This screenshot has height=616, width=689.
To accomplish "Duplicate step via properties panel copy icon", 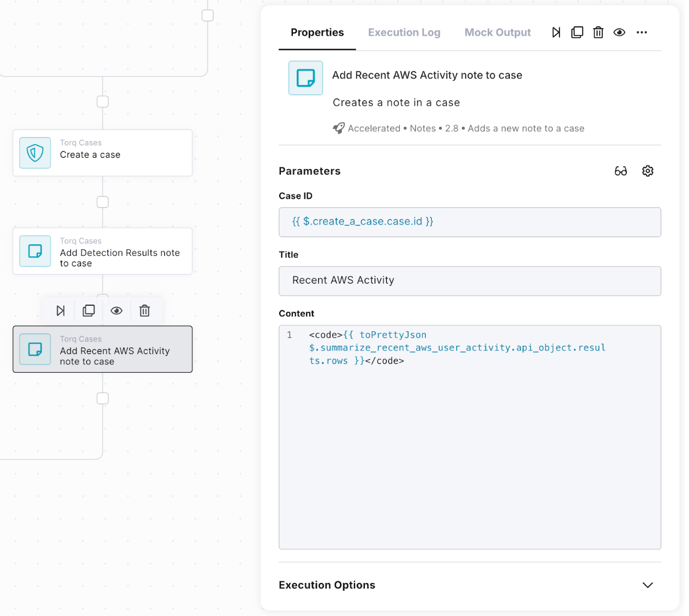I will pos(577,32).
